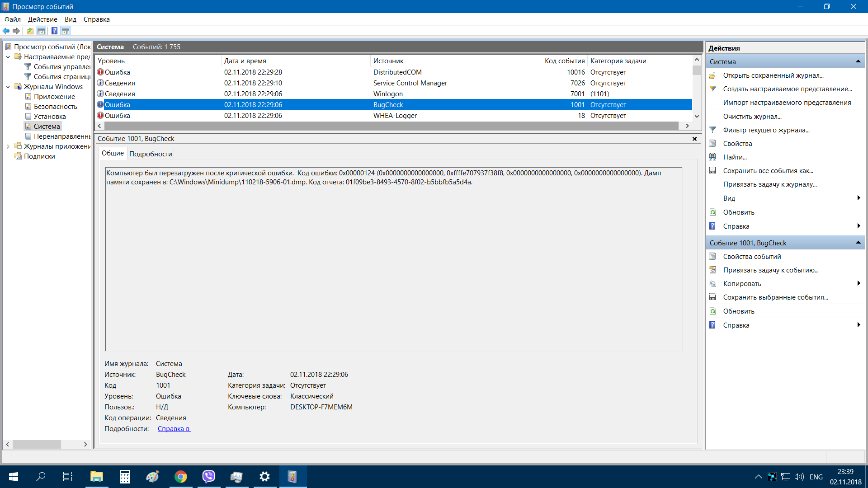Click Очистить журнал action
The image size is (868, 488).
[x=752, y=117]
